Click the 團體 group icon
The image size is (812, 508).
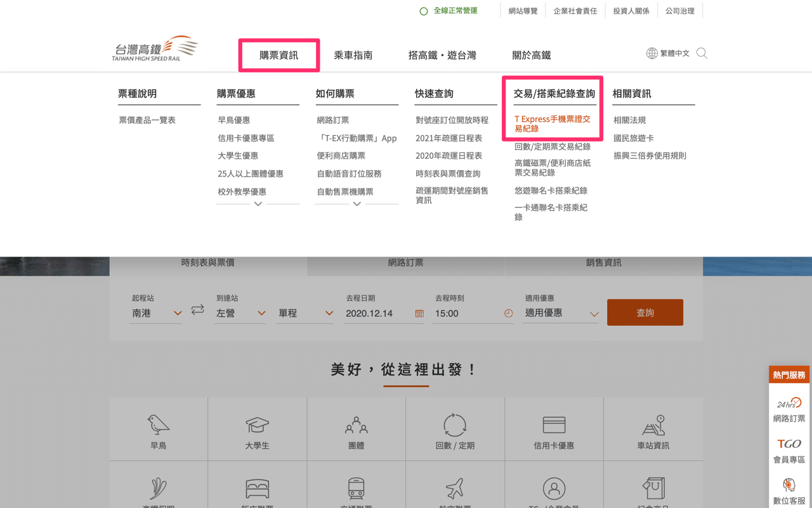[356, 425]
